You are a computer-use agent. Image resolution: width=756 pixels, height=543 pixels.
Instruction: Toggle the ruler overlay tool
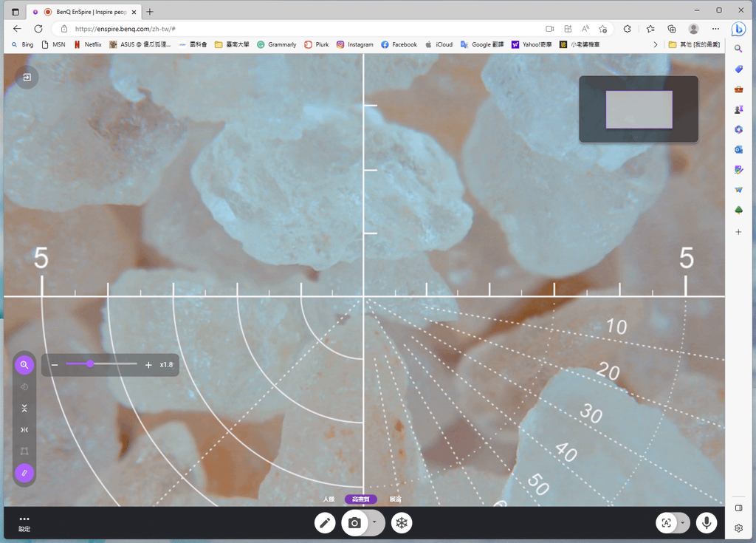(x=24, y=473)
